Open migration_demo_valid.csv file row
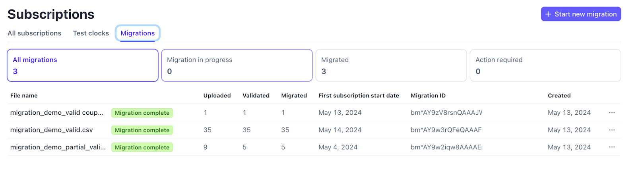644x179 pixels. point(51,130)
